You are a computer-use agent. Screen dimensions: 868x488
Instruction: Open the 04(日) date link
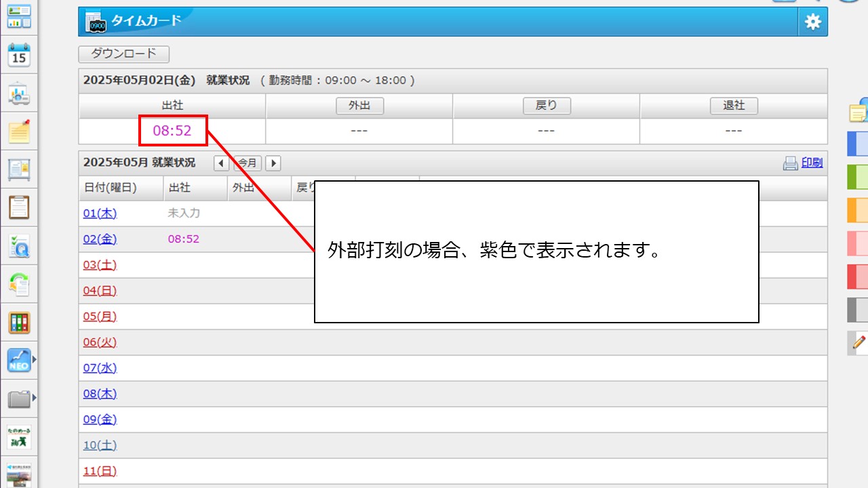100,291
